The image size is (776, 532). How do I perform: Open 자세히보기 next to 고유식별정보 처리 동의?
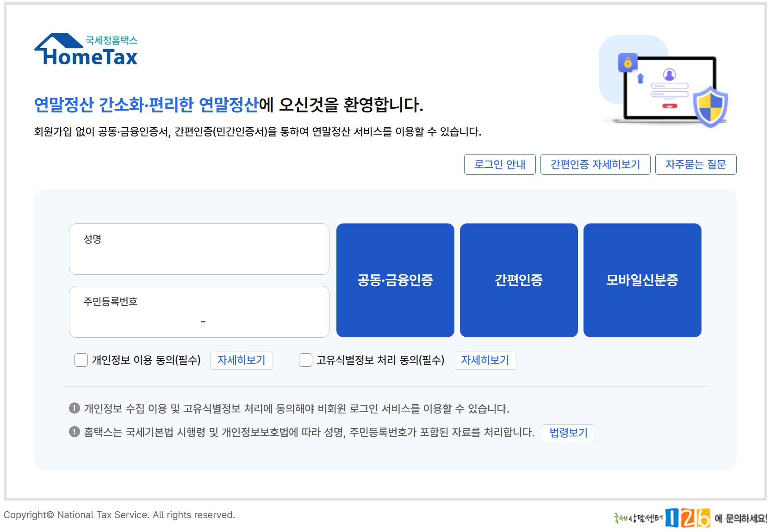pos(485,360)
